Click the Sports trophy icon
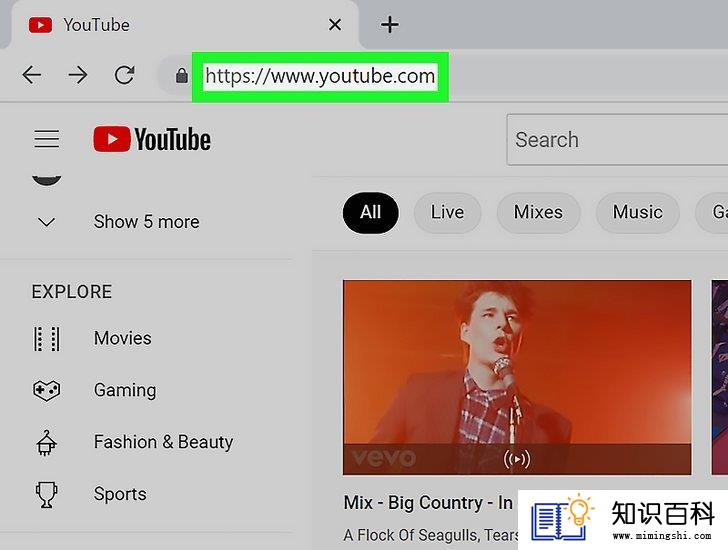 pyautogui.click(x=46, y=495)
